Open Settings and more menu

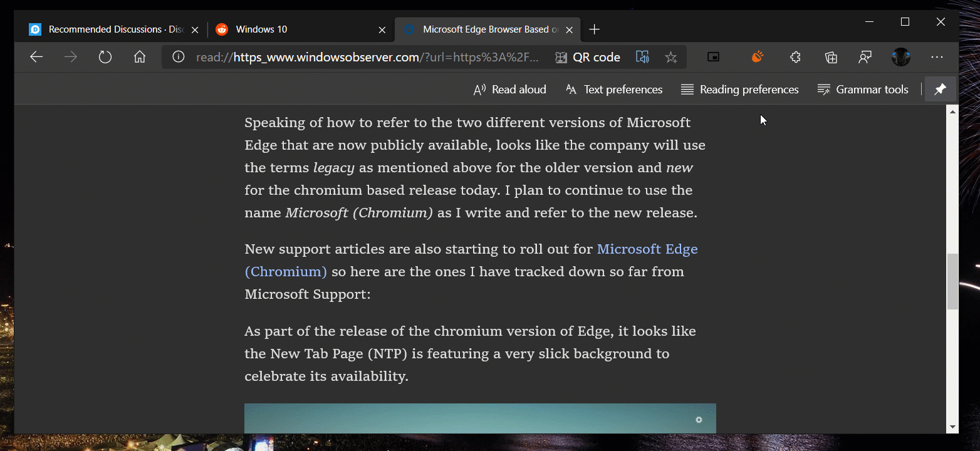[937, 58]
